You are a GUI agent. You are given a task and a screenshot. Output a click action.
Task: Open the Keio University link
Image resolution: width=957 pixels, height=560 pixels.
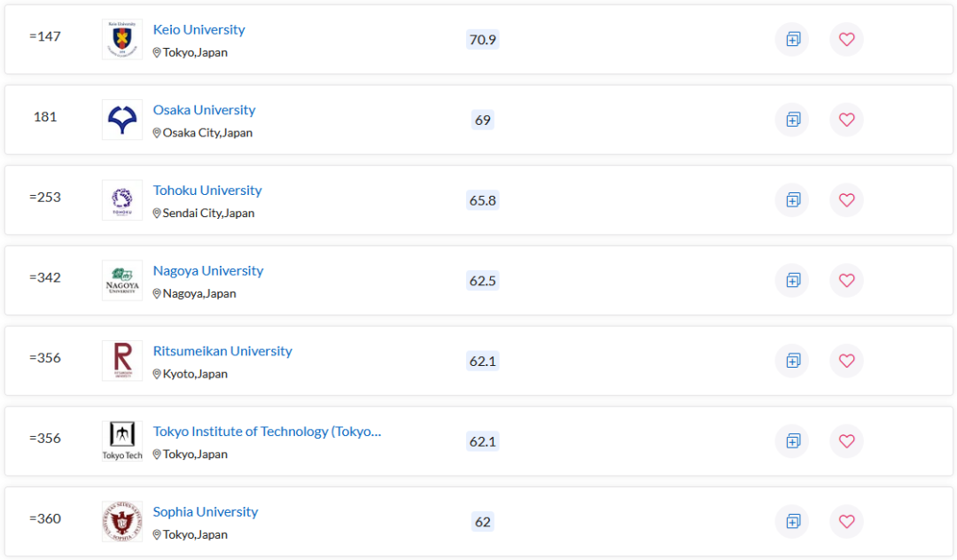pos(198,29)
